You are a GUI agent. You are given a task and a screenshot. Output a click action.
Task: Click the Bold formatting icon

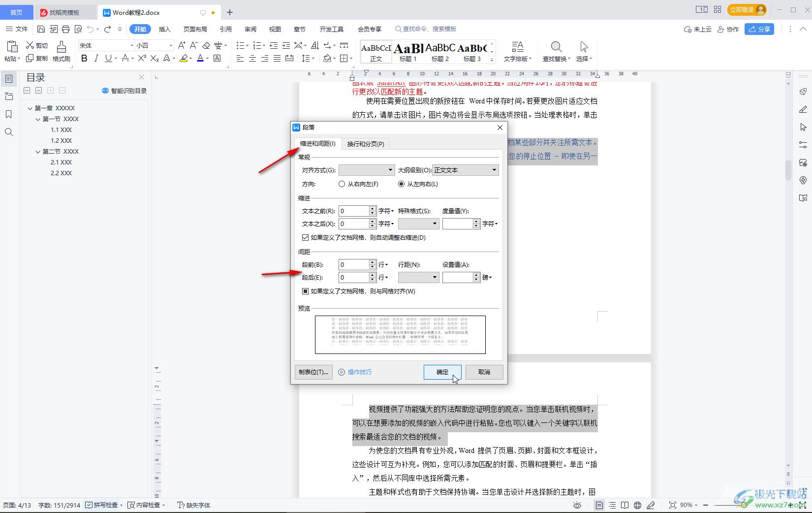pyautogui.click(x=84, y=59)
